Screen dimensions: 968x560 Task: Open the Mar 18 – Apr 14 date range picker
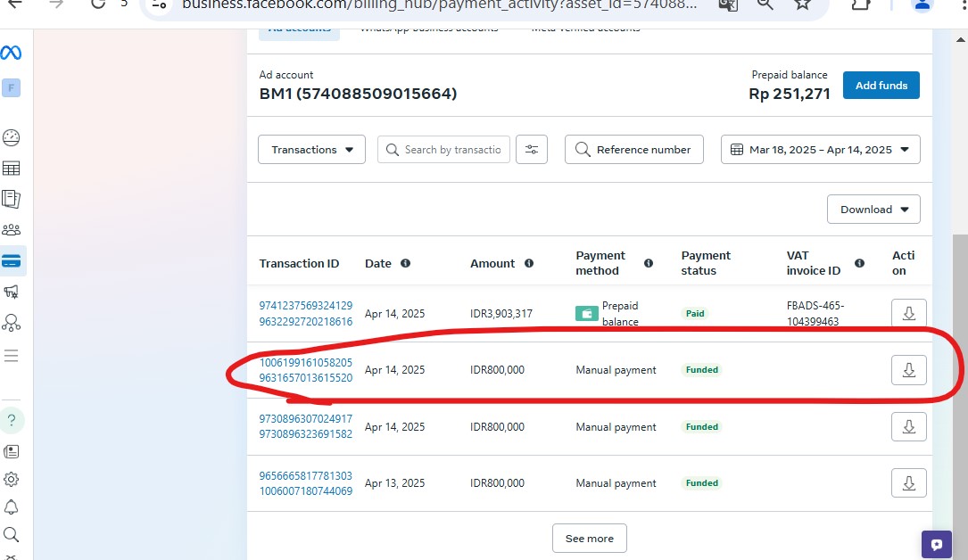820,150
